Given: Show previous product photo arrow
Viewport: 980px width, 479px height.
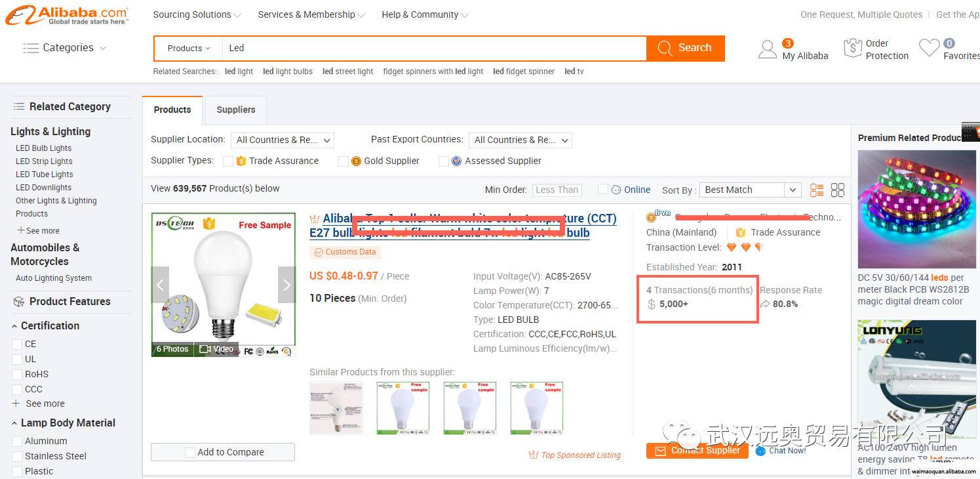Looking at the screenshot, I should coord(161,285).
